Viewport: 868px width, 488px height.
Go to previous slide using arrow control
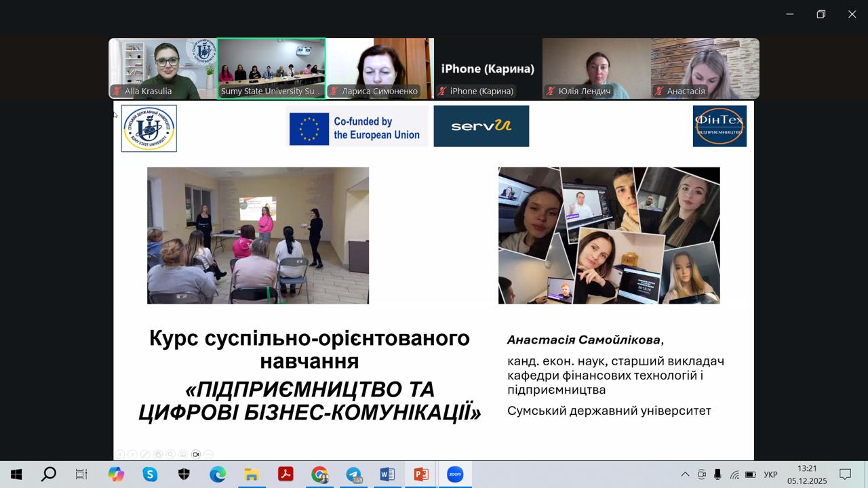pos(119,454)
